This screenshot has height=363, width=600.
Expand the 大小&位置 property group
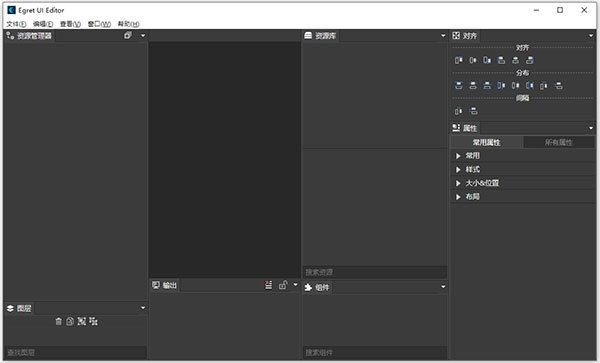[458, 183]
